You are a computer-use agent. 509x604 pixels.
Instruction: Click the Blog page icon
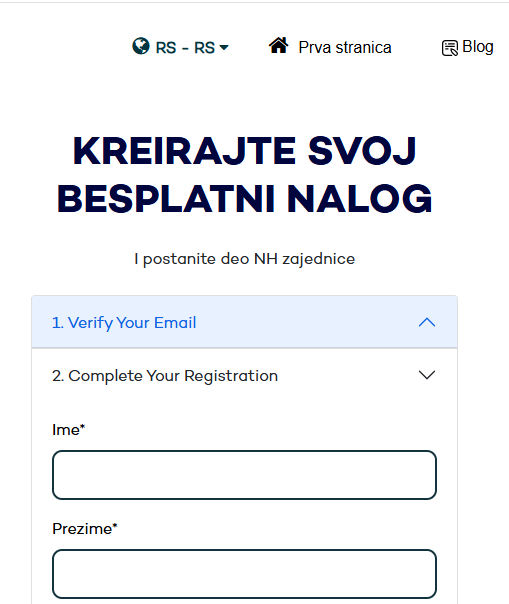(x=450, y=48)
